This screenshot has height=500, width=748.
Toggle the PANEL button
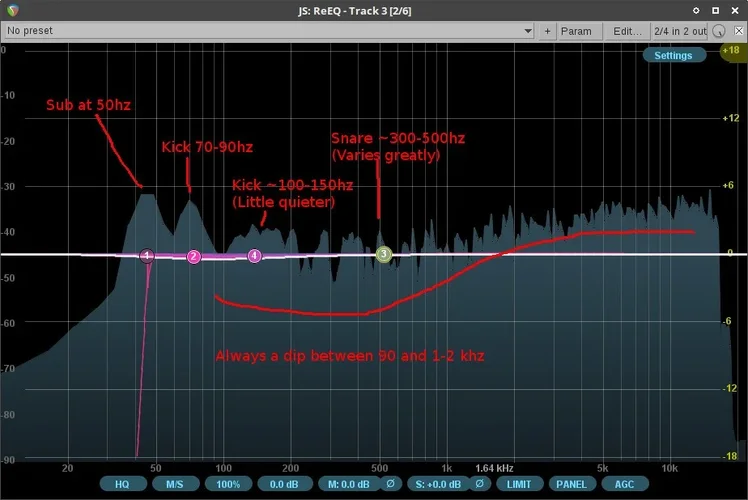coord(571,484)
